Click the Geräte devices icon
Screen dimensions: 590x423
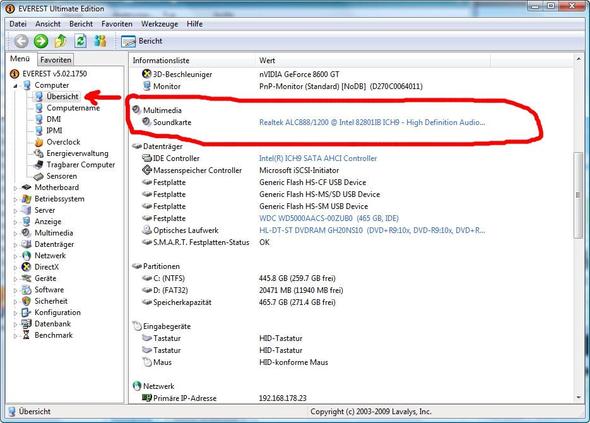[x=26, y=278]
